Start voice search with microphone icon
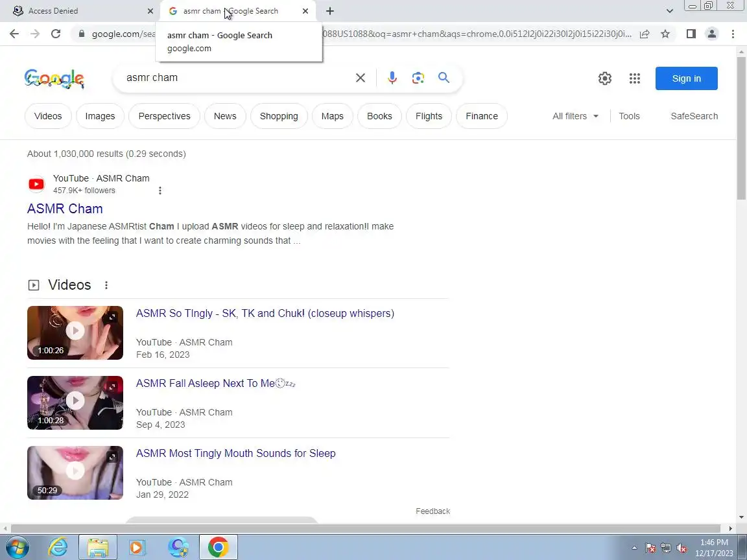Screen dimensions: 747x560 392,78
